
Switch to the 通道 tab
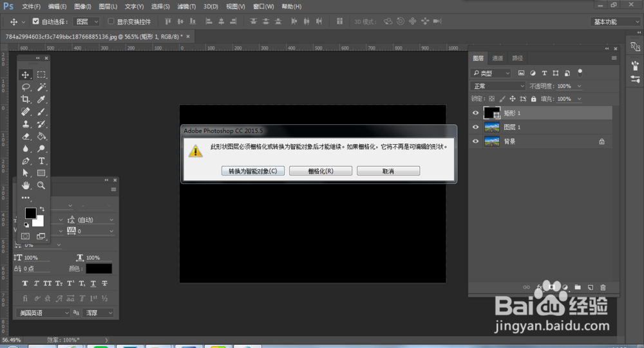pyautogui.click(x=497, y=59)
